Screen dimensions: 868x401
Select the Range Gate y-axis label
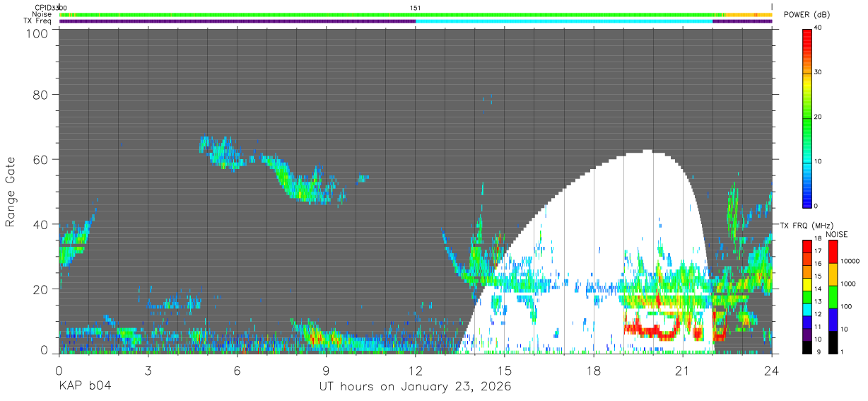coord(11,192)
